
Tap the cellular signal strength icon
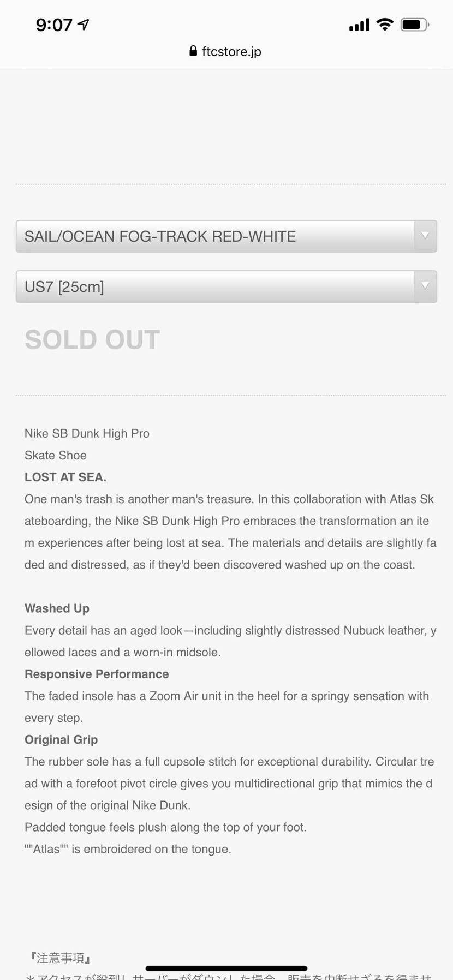tap(359, 25)
